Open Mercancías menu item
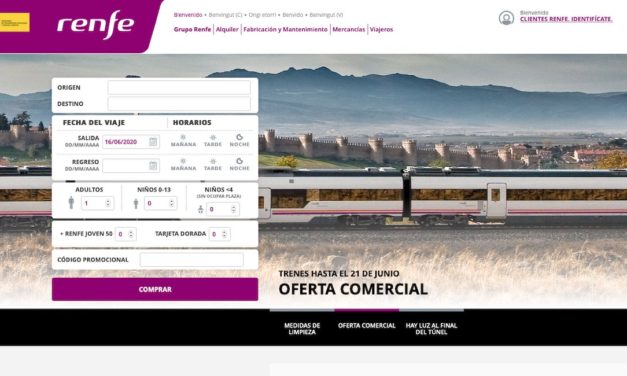This screenshot has height=376, width=627. (x=349, y=29)
